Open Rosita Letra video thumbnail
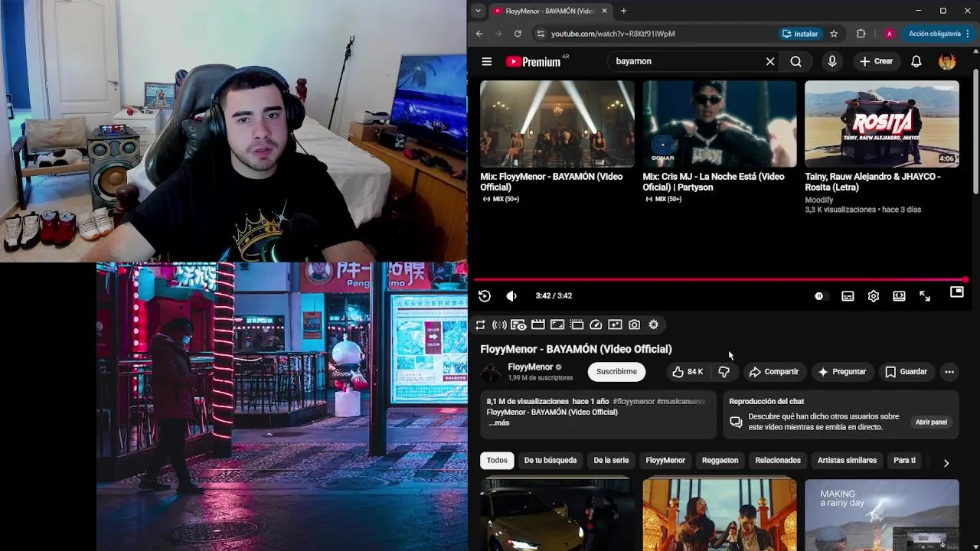 click(882, 124)
